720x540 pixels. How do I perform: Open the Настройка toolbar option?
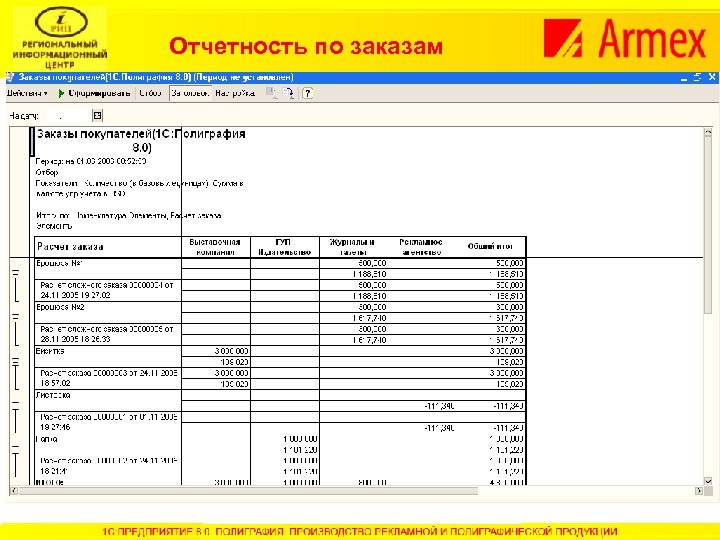tap(235, 93)
